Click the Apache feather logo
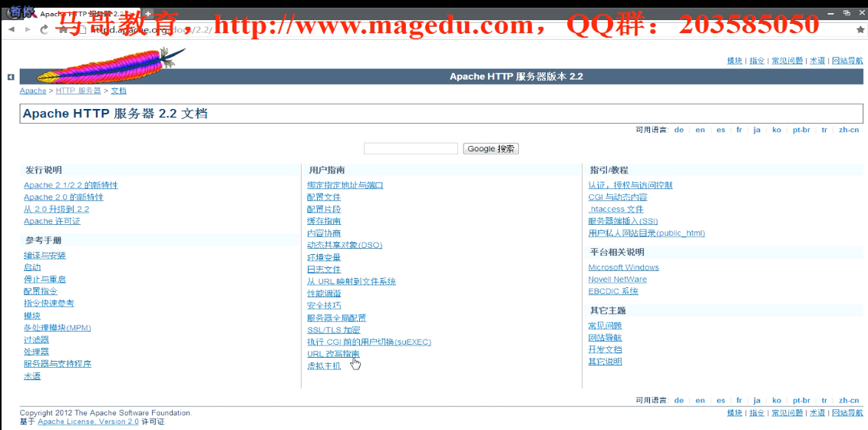 click(111, 65)
